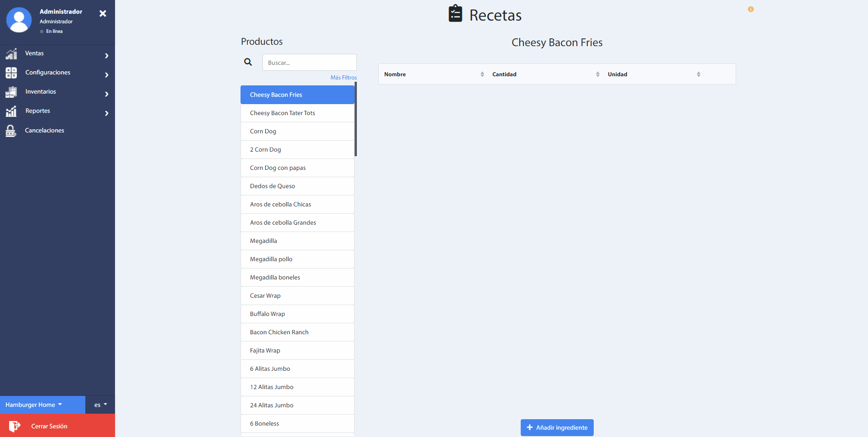Sort the table by Cantidad column
868x437 pixels.
[597, 74]
